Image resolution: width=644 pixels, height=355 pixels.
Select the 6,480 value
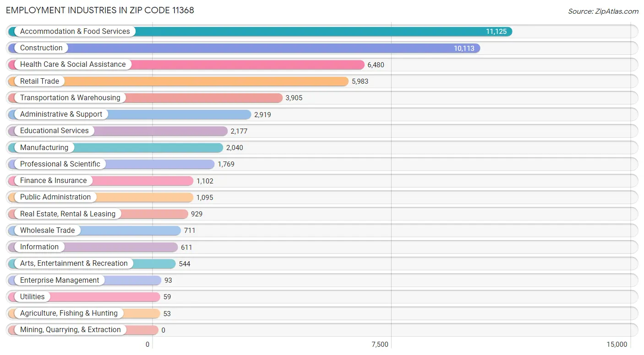(x=376, y=65)
